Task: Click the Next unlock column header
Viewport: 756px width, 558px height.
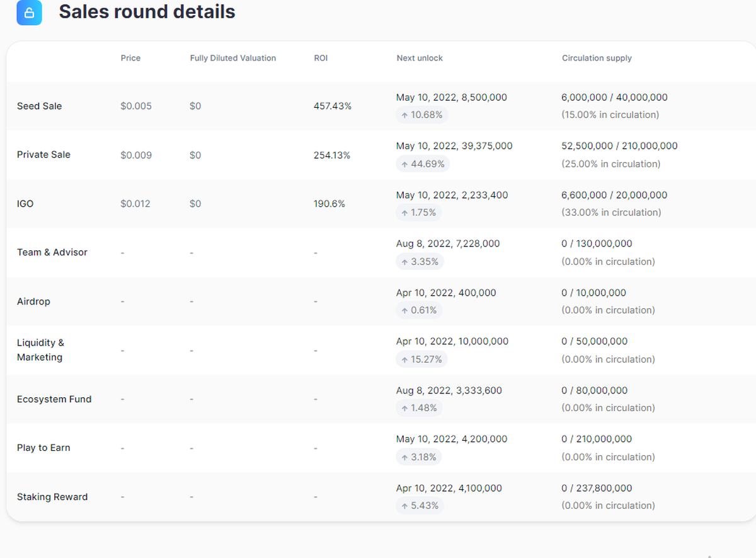Action: [x=420, y=58]
